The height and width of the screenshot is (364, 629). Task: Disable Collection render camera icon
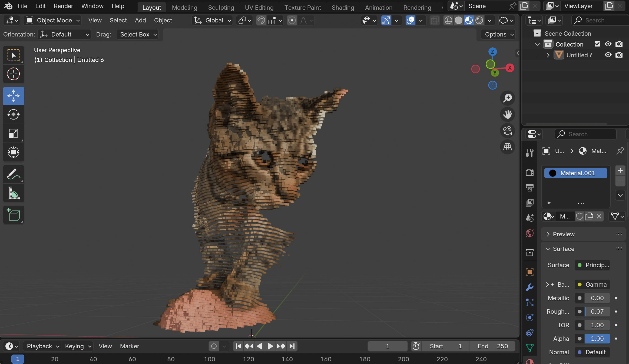coord(619,44)
